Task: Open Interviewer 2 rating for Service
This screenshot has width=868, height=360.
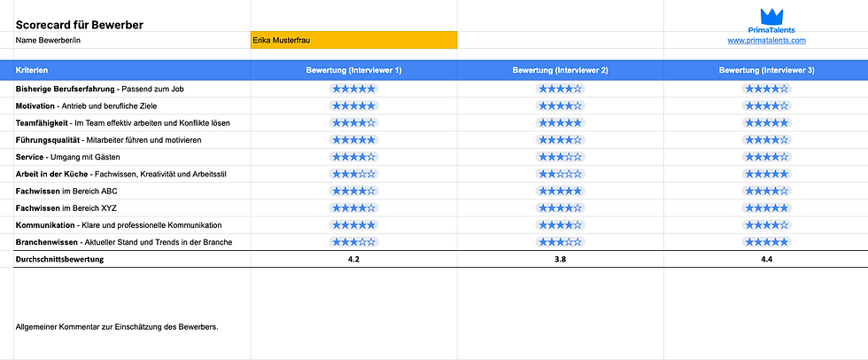Action: [560, 157]
